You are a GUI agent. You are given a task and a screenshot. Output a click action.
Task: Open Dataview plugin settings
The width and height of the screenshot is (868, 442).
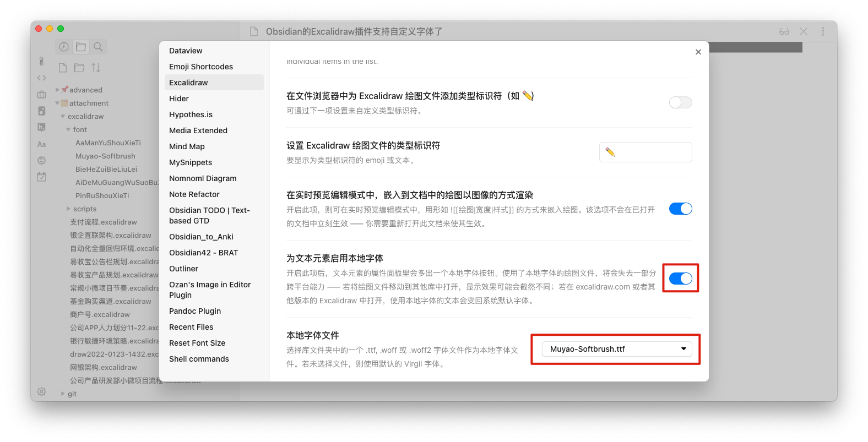pos(214,51)
